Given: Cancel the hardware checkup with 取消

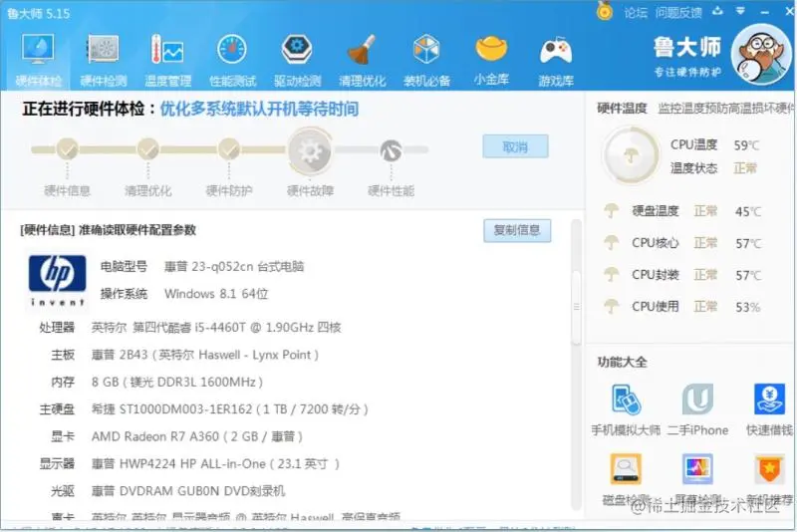Looking at the screenshot, I should click(x=515, y=146).
